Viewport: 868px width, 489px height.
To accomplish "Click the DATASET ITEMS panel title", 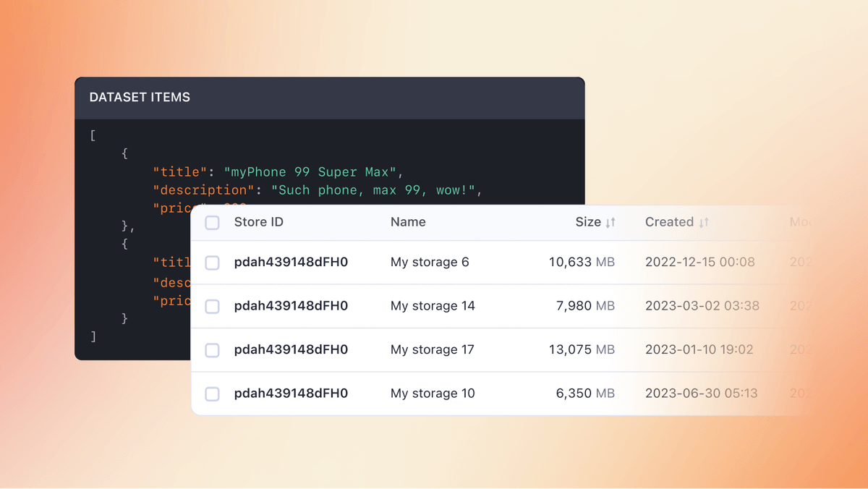I will 139,97.
